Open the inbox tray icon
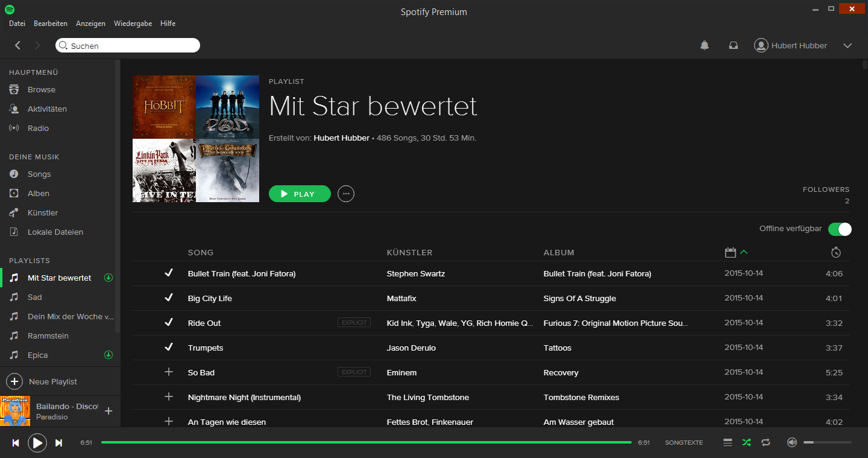This screenshot has width=868, height=458. coord(734,45)
